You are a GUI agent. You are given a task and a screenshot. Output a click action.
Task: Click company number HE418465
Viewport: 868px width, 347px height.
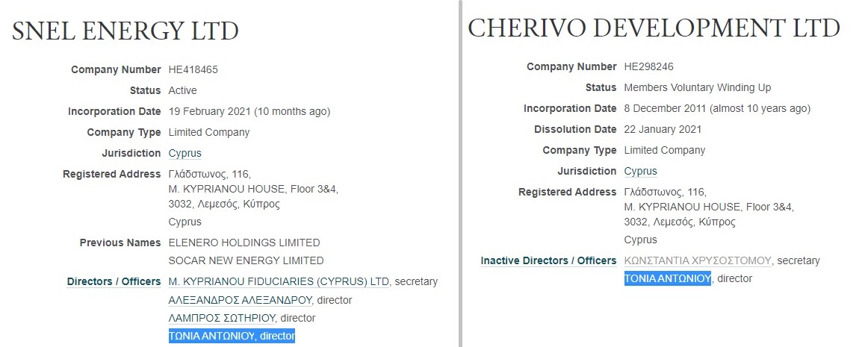tap(193, 69)
